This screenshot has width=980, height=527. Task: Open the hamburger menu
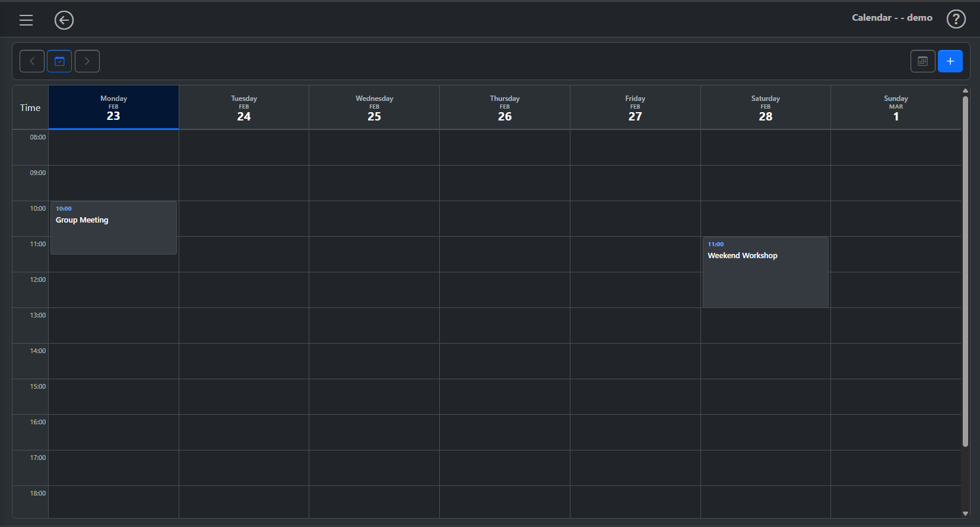pos(26,20)
